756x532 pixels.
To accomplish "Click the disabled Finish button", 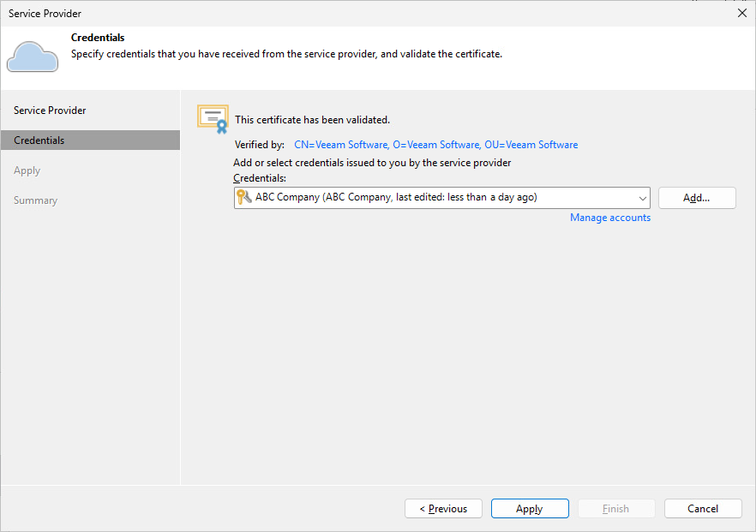I will pyautogui.click(x=616, y=508).
